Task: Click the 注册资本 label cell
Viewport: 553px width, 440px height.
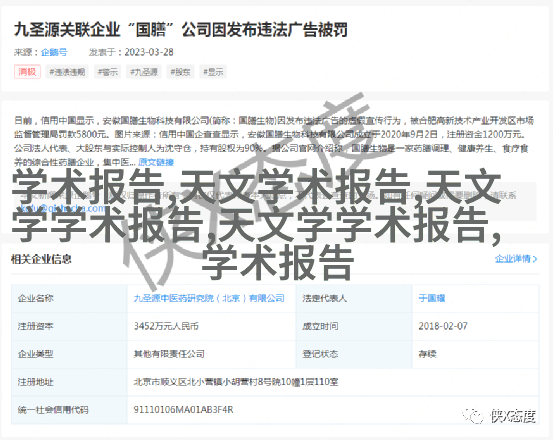Action: tap(69, 326)
